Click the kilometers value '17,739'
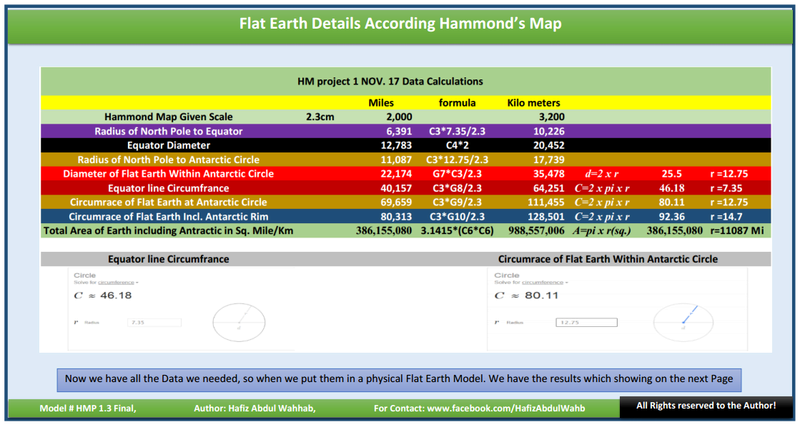Image resolution: width=800 pixels, height=430 pixels. (x=549, y=160)
